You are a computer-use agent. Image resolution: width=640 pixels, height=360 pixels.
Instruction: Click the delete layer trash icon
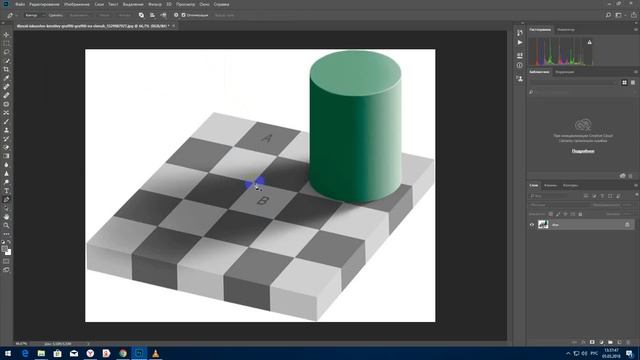click(x=629, y=342)
